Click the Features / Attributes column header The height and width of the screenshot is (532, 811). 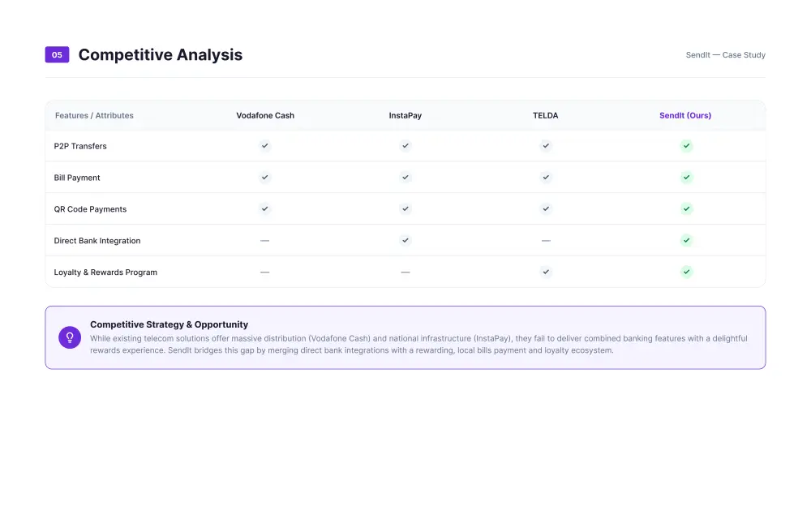coord(94,115)
